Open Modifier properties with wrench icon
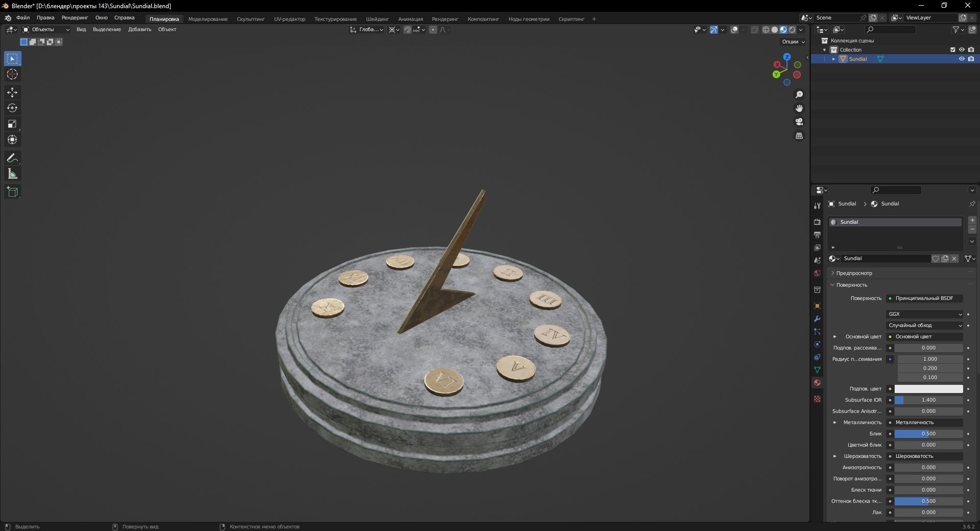Screen dimensions: 980x531 click(817, 318)
